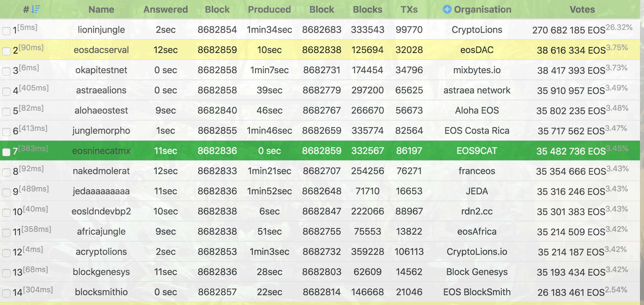Click the rdn2.cc organisation cell

pos(477,211)
